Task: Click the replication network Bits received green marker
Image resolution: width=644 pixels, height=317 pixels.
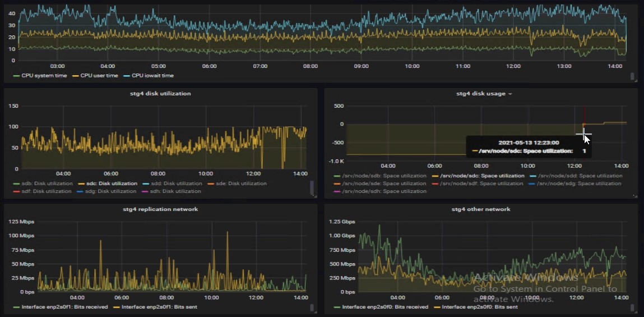Action: [x=16, y=307]
